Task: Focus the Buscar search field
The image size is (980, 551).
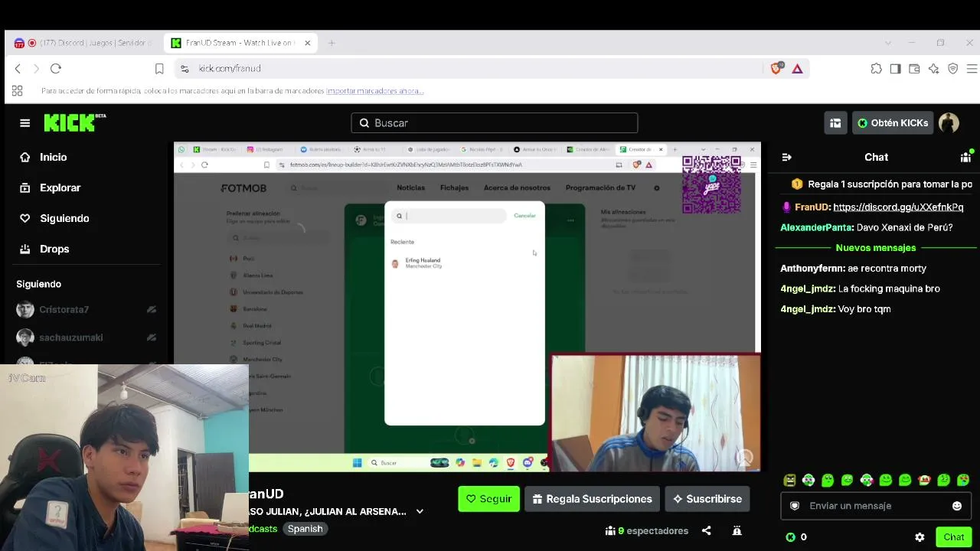Action: [495, 123]
